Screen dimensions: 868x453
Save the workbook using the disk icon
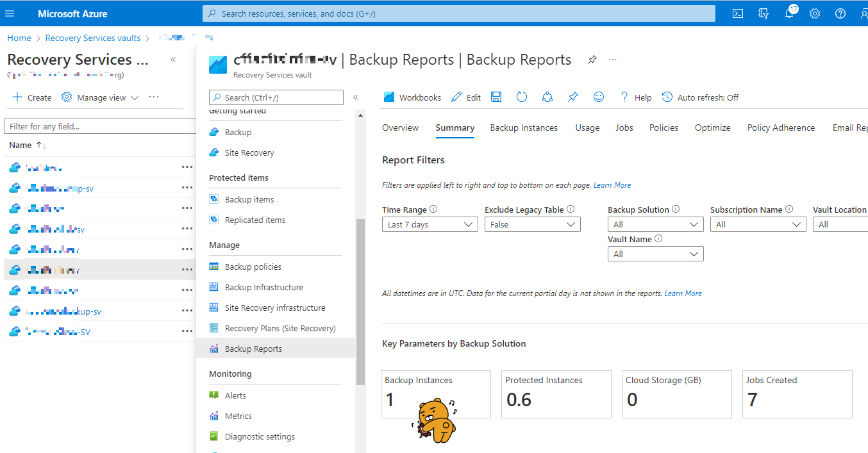tap(496, 97)
